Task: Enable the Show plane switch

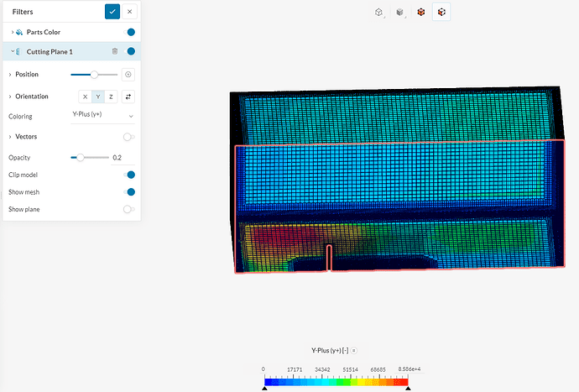Action: pyautogui.click(x=128, y=209)
